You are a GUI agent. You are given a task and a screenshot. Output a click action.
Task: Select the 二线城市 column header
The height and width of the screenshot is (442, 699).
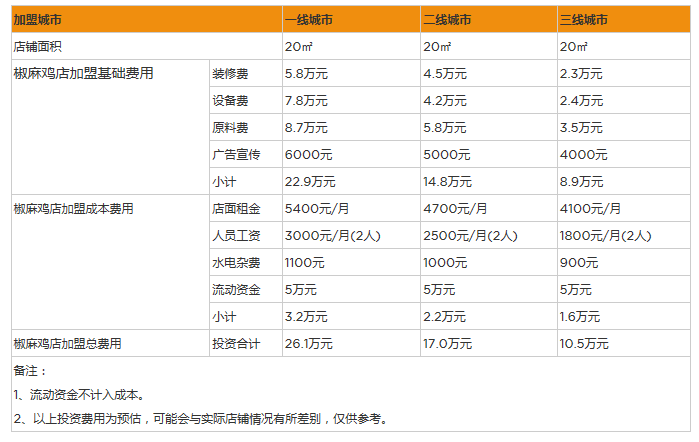447,20
